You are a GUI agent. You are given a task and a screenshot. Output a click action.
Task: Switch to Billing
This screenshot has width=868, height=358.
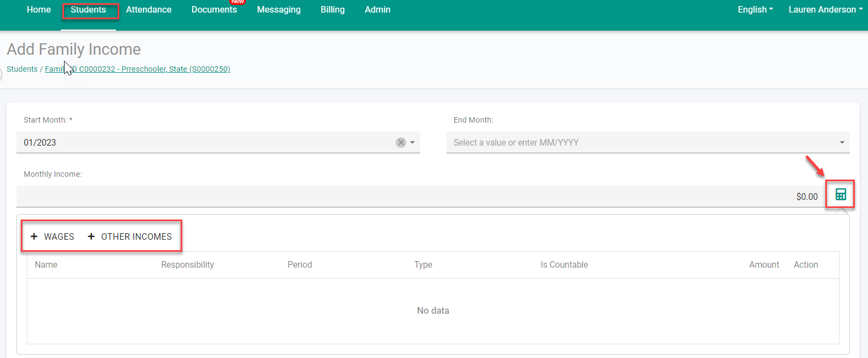[333, 10]
